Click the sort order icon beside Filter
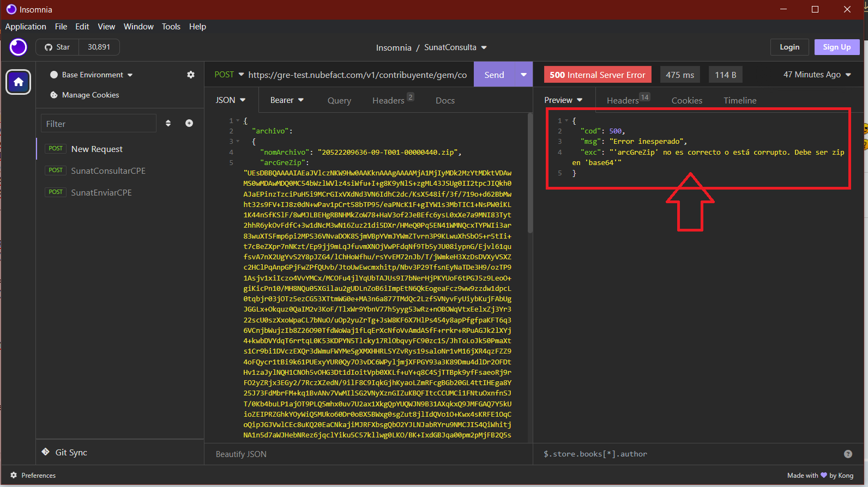The image size is (868, 487). point(168,123)
